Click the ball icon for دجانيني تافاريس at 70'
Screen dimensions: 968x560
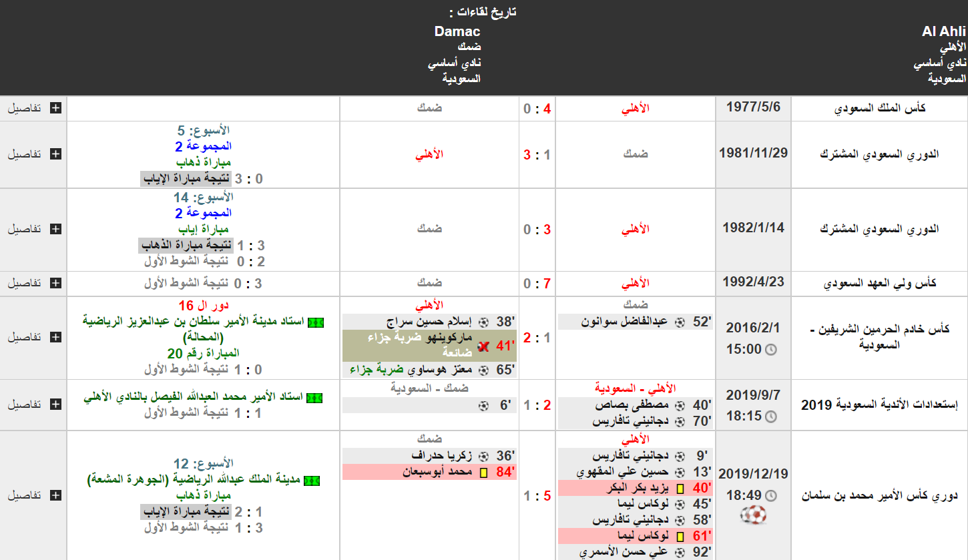tap(680, 421)
